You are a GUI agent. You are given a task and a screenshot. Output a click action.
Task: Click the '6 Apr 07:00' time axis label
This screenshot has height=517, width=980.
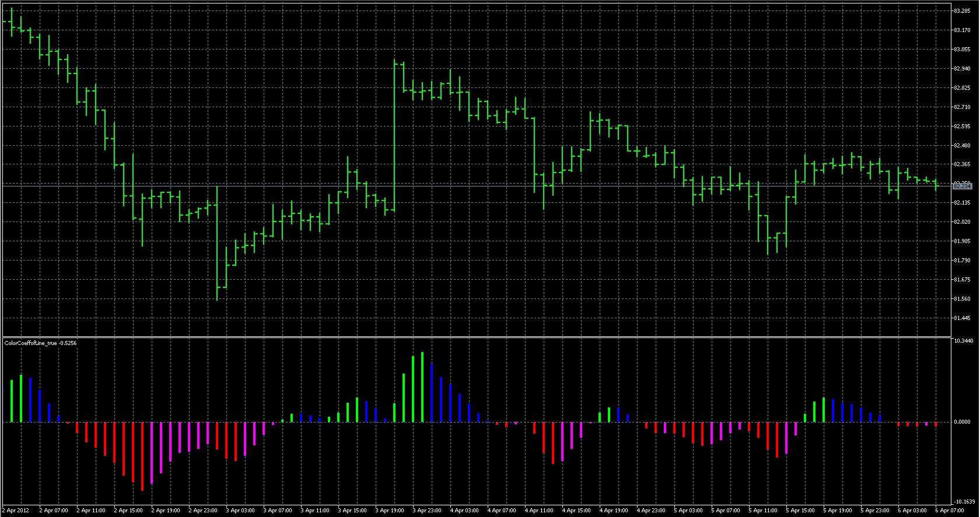(x=950, y=511)
